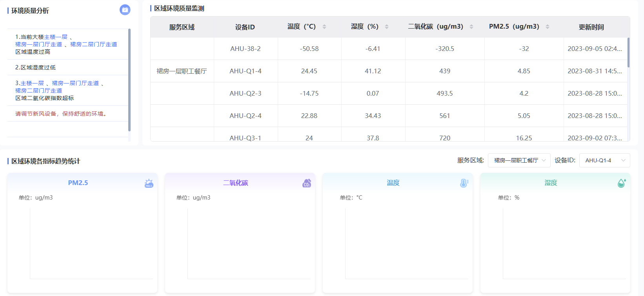Click humidity value -6.41
This screenshot has width=644, height=296.
tap(373, 49)
